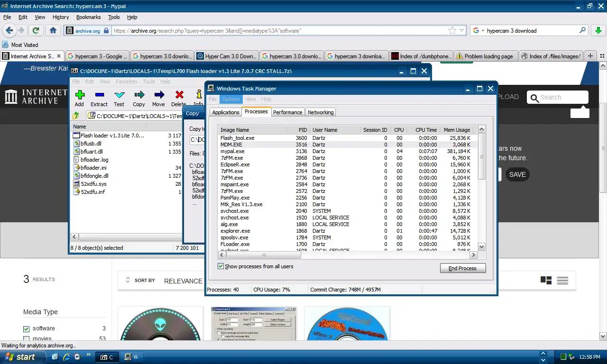Open the list-all-tabs dropdown arrow
607x364 pixels.
(x=601, y=56)
